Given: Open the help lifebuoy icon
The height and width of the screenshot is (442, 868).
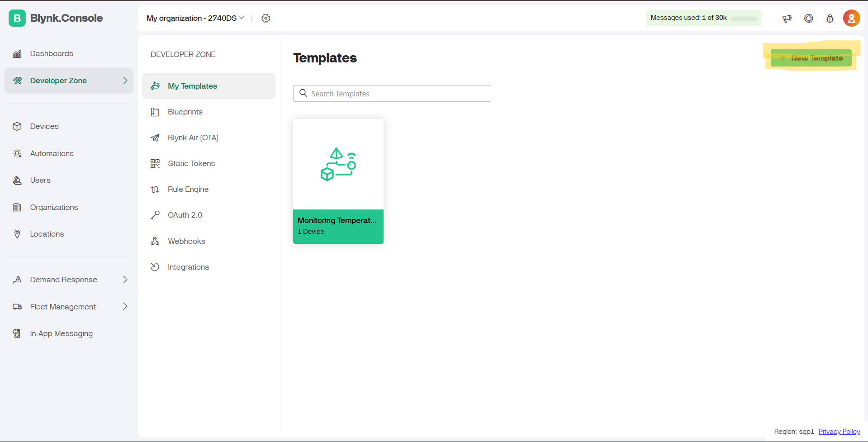Looking at the screenshot, I should 809,18.
